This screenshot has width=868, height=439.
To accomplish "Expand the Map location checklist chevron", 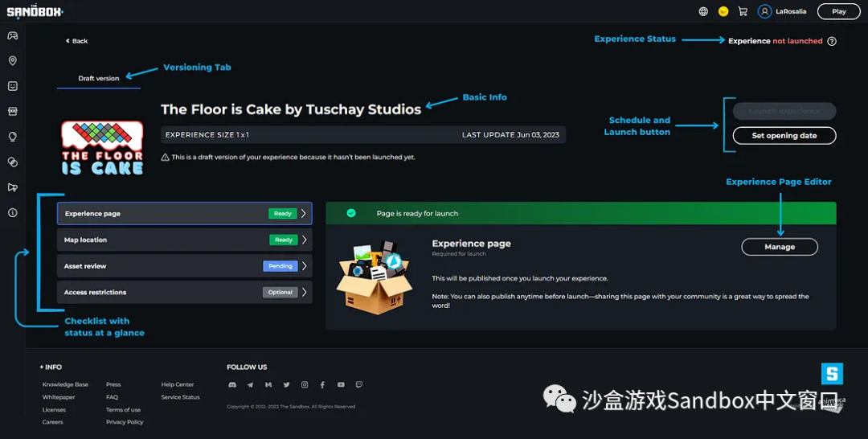I will click(x=304, y=240).
